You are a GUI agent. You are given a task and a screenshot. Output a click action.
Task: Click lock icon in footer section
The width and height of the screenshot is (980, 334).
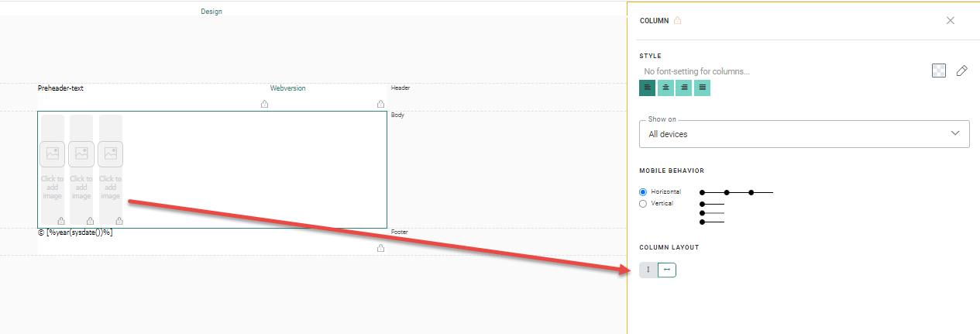(x=380, y=248)
